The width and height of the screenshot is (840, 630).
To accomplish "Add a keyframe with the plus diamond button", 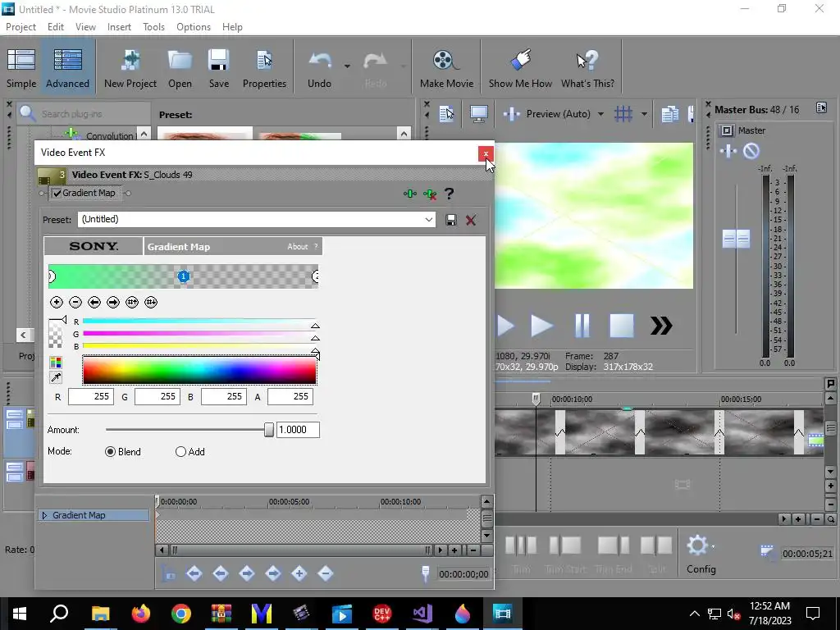I will 299,573.
